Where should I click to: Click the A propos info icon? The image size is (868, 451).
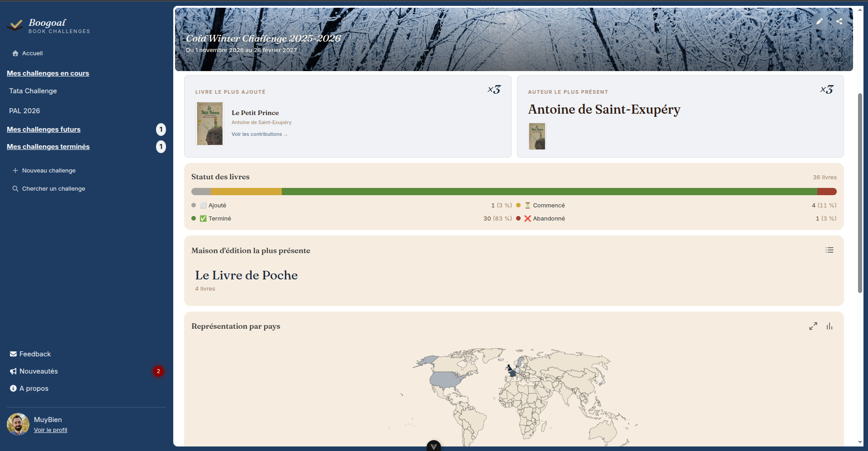[13, 389]
